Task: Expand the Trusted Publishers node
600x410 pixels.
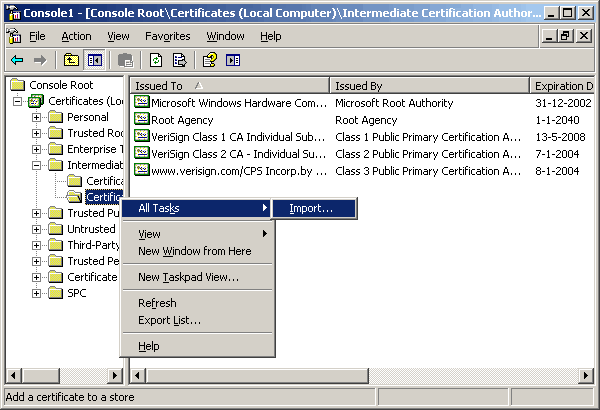Action: [36, 213]
